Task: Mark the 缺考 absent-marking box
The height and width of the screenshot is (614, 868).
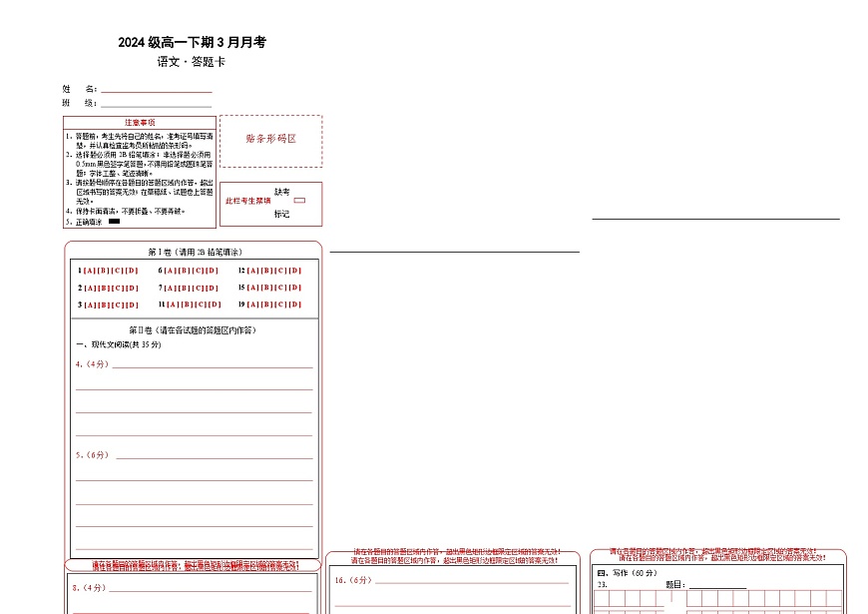Action: click(299, 200)
